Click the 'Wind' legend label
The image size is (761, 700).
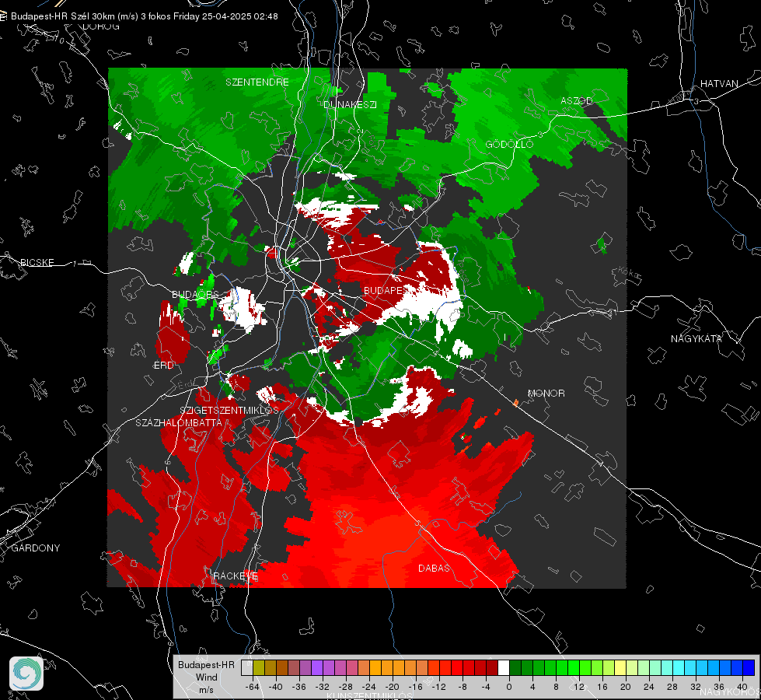pos(206,677)
